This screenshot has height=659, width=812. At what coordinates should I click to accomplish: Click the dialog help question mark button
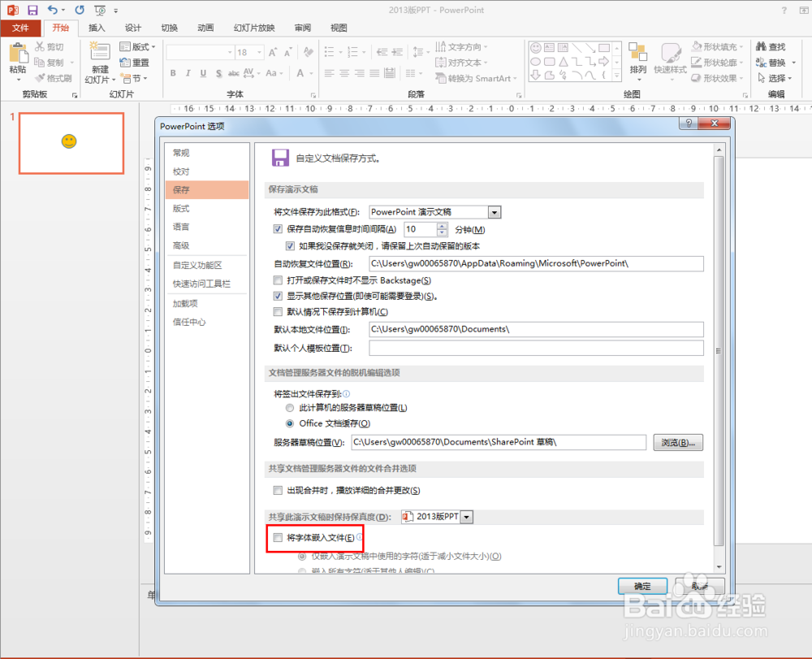689,124
